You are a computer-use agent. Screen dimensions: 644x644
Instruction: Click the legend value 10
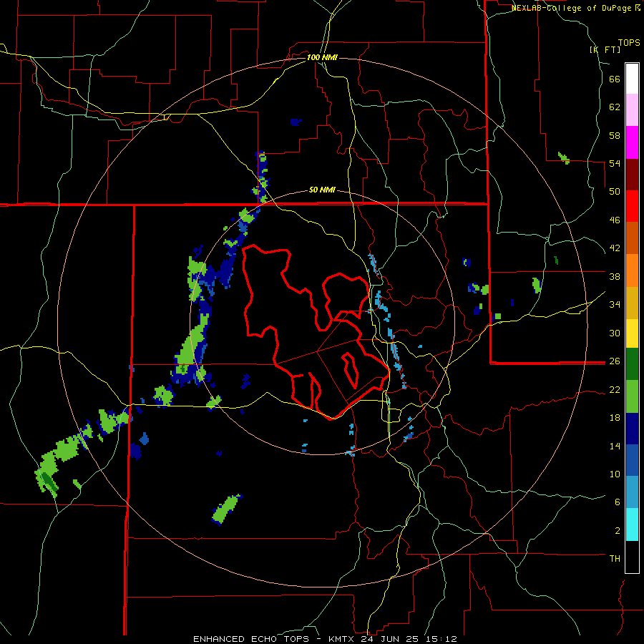tap(615, 474)
